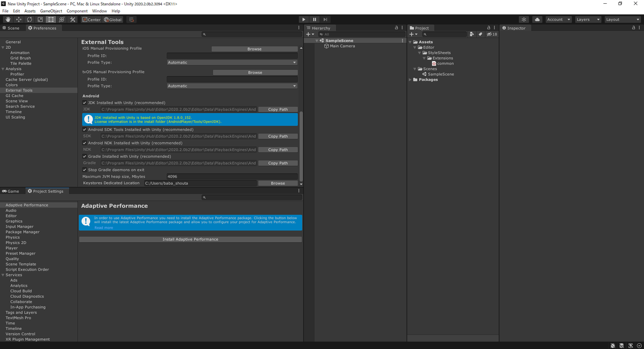This screenshot has height=349, width=644.
Task: Click Install Adaptive Performance button
Action: 191,239
